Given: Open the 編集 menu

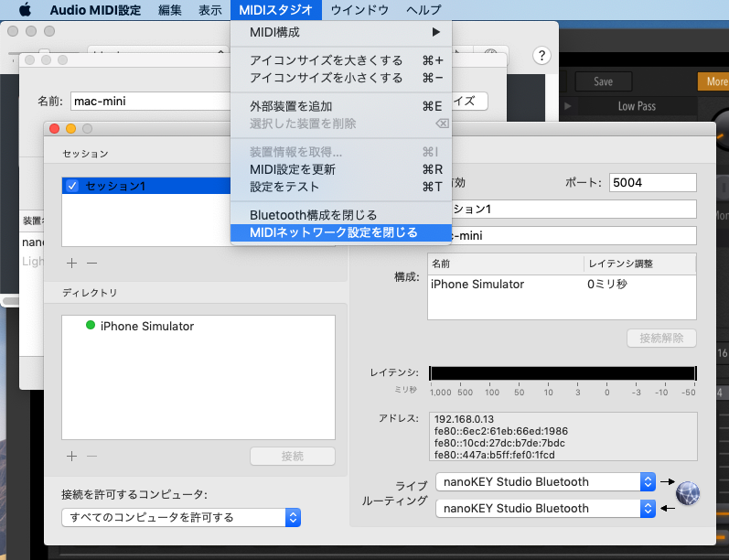Looking at the screenshot, I should [170, 10].
